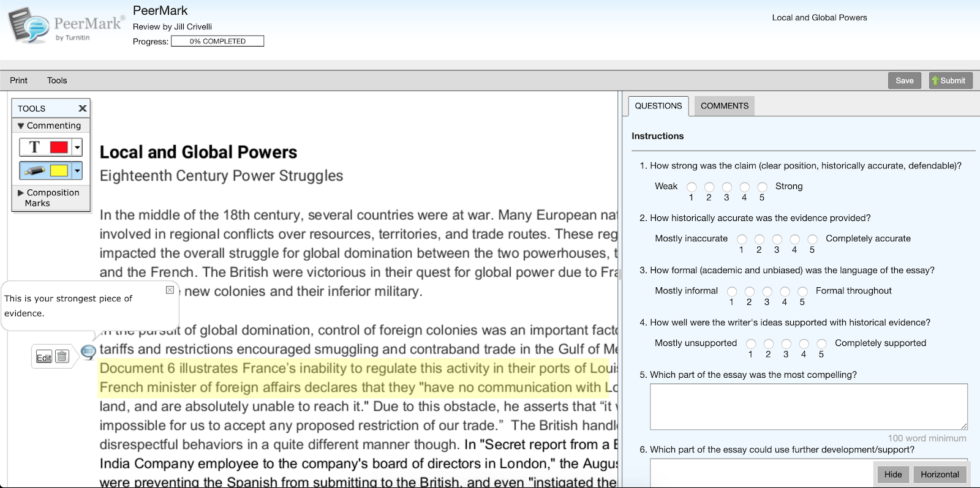This screenshot has height=488, width=980.
Task: Close the TOOLS panel with X
Action: click(83, 108)
